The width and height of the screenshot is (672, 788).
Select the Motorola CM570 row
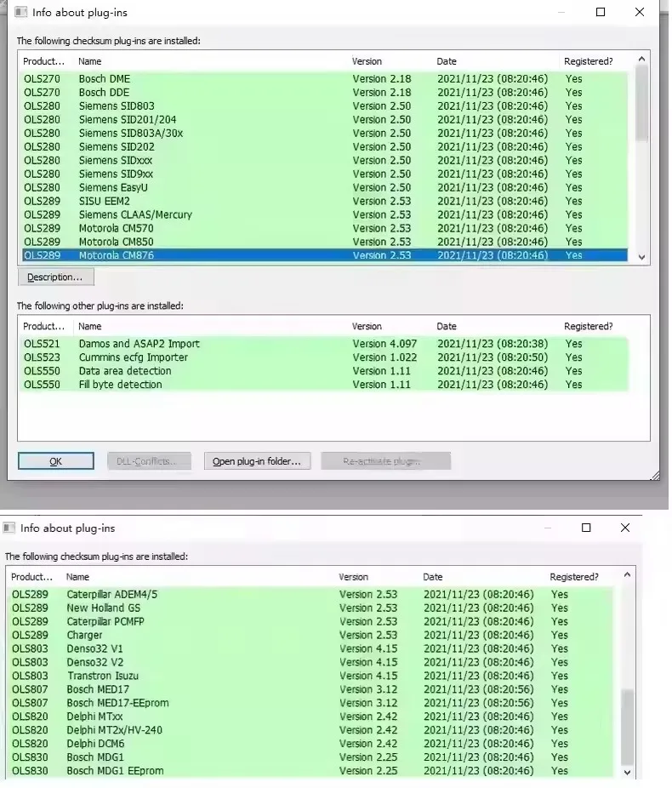[325, 228]
